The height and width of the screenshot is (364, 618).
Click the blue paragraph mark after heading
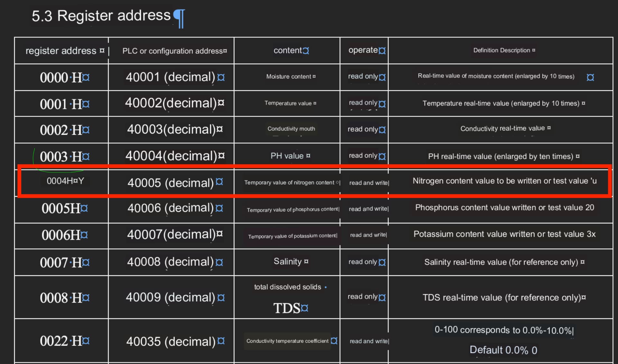[179, 18]
